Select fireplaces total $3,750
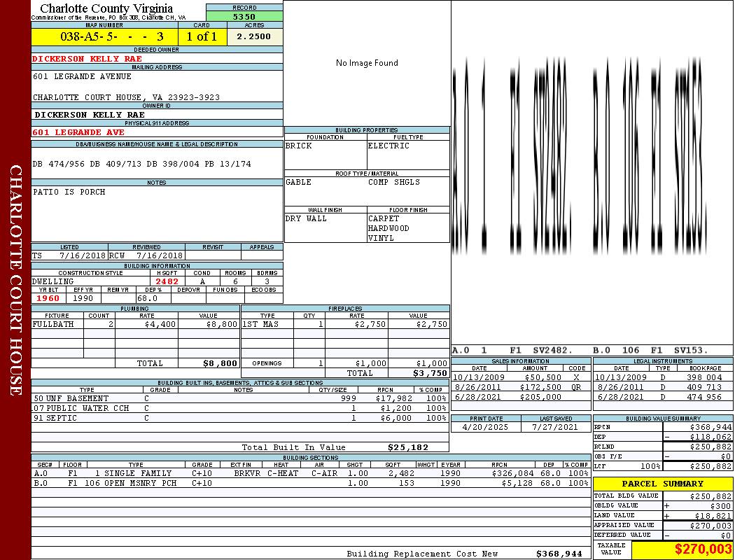 coord(430,374)
